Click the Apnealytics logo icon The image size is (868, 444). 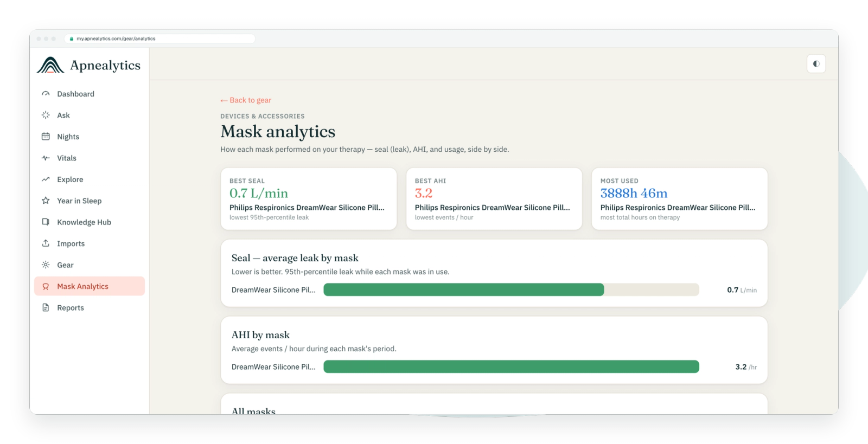(x=50, y=65)
